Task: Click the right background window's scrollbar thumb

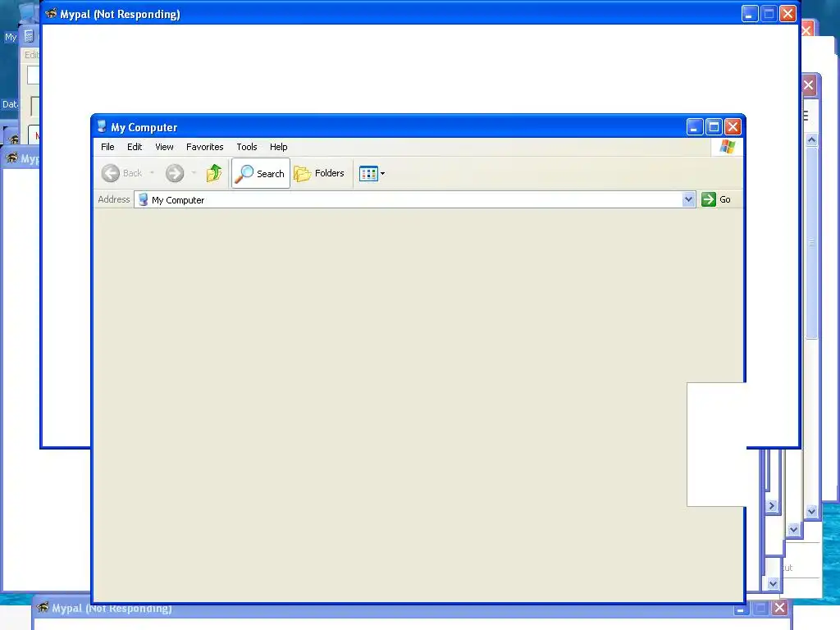Action: 811,242
